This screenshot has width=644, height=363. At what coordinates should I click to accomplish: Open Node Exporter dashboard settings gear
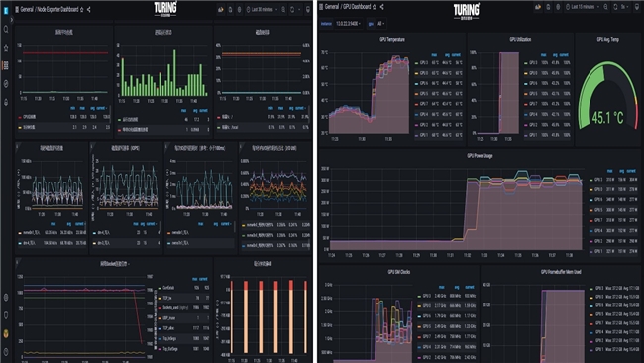click(240, 9)
